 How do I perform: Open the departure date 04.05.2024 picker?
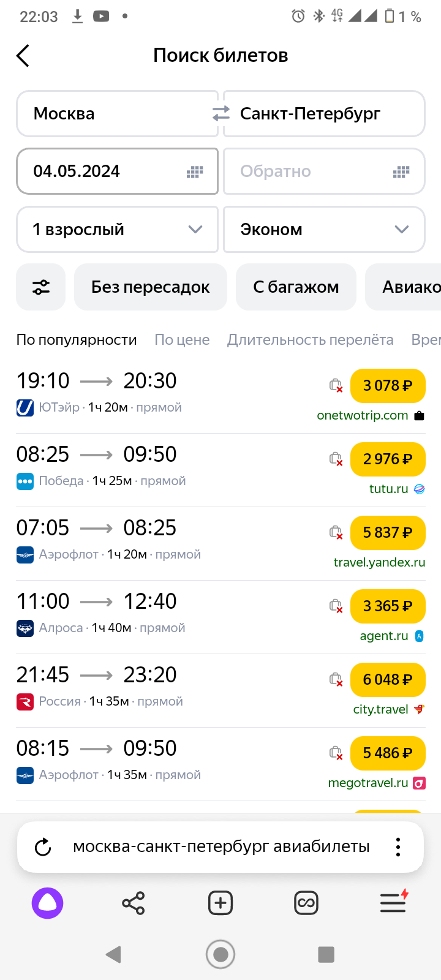[x=117, y=171]
